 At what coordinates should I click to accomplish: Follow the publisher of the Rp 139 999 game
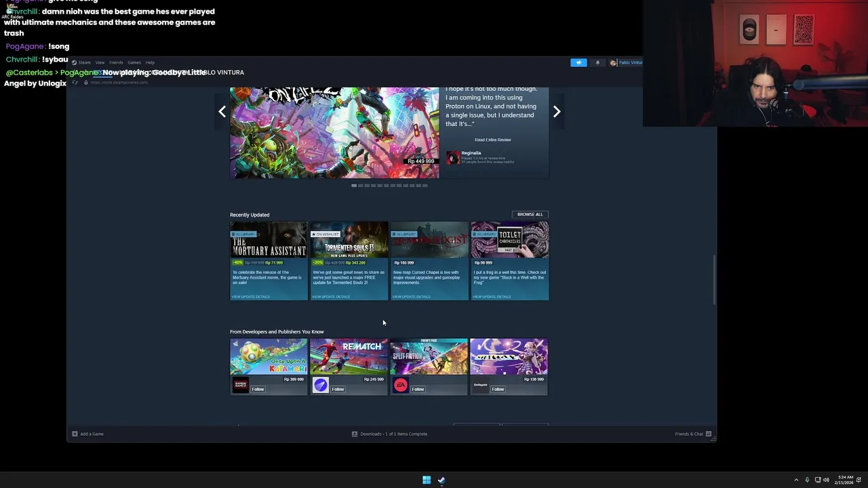498,389
